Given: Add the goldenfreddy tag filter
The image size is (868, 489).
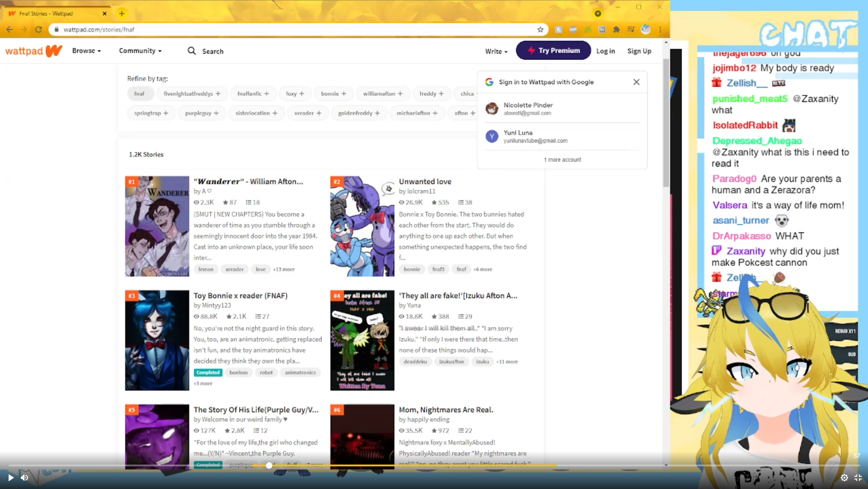Looking at the screenshot, I should click(x=359, y=113).
